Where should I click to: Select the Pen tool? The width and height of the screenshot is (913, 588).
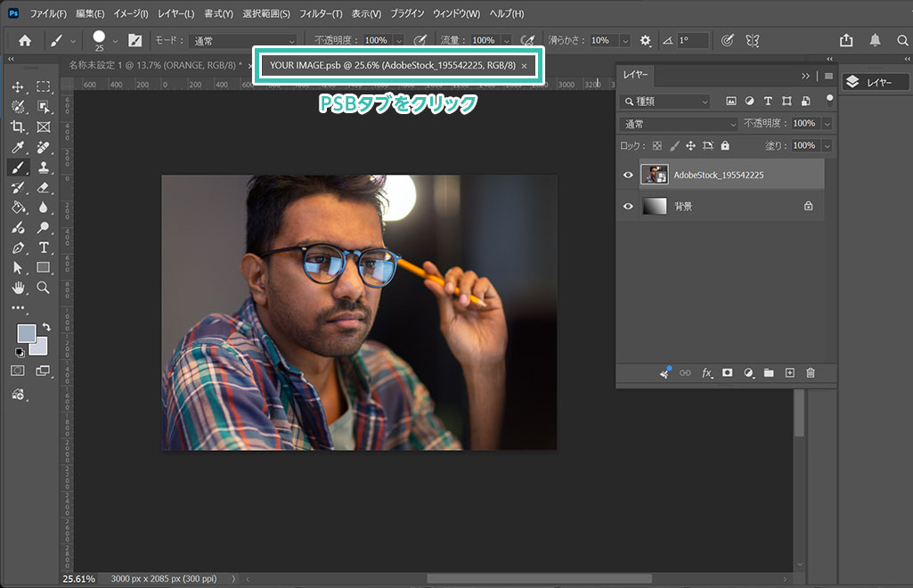point(18,248)
